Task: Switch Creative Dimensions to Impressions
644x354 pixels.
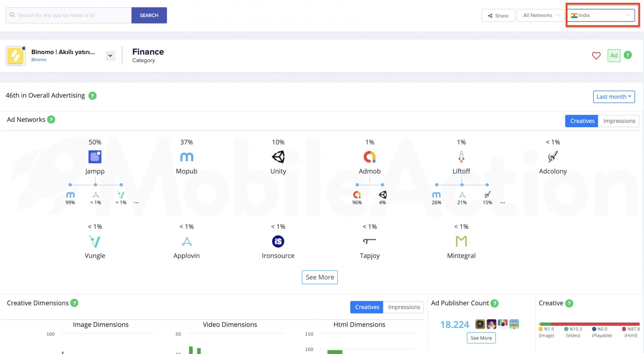Action: point(404,307)
